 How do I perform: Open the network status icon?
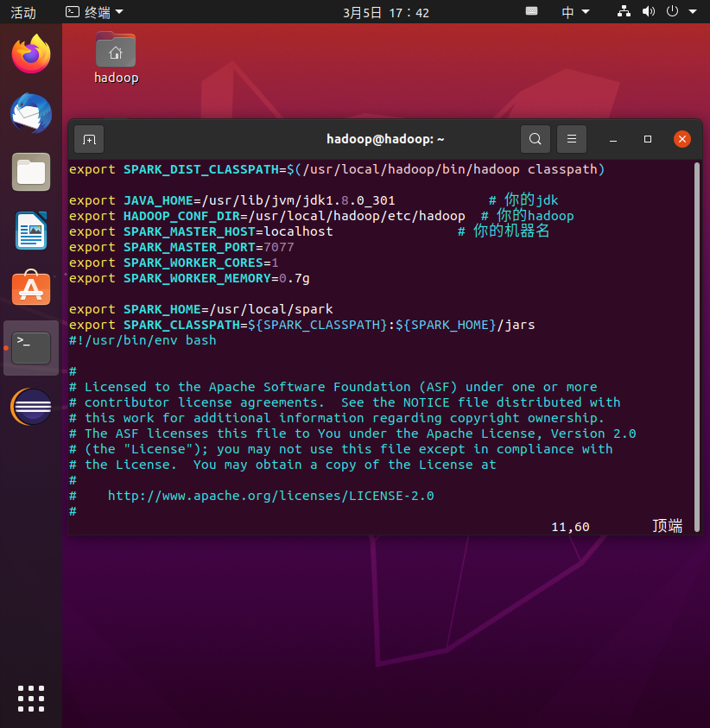coord(624,11)
